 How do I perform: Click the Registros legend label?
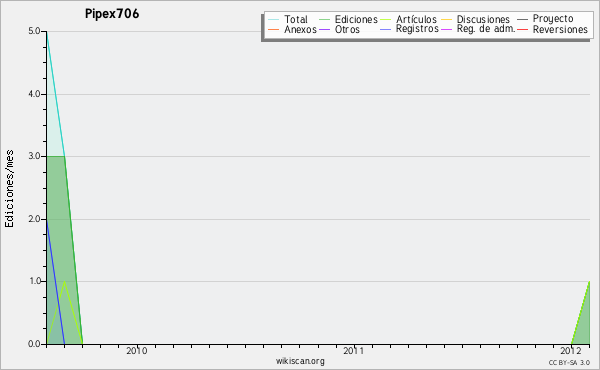tap(417, 29)
